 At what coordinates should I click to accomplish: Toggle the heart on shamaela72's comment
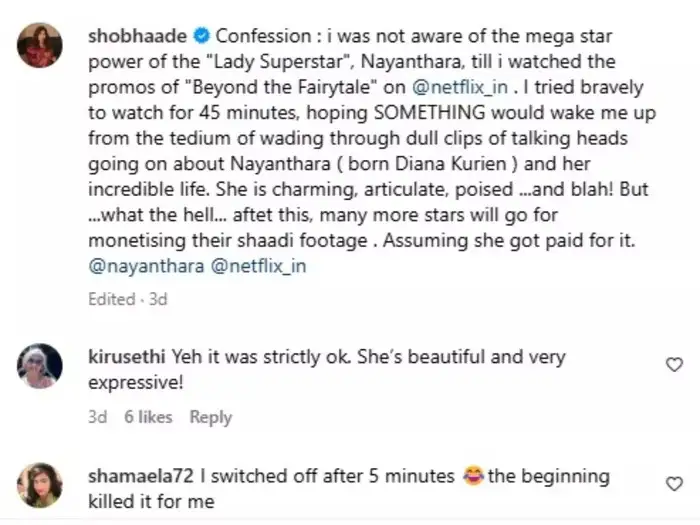click(x=674, y=486)
